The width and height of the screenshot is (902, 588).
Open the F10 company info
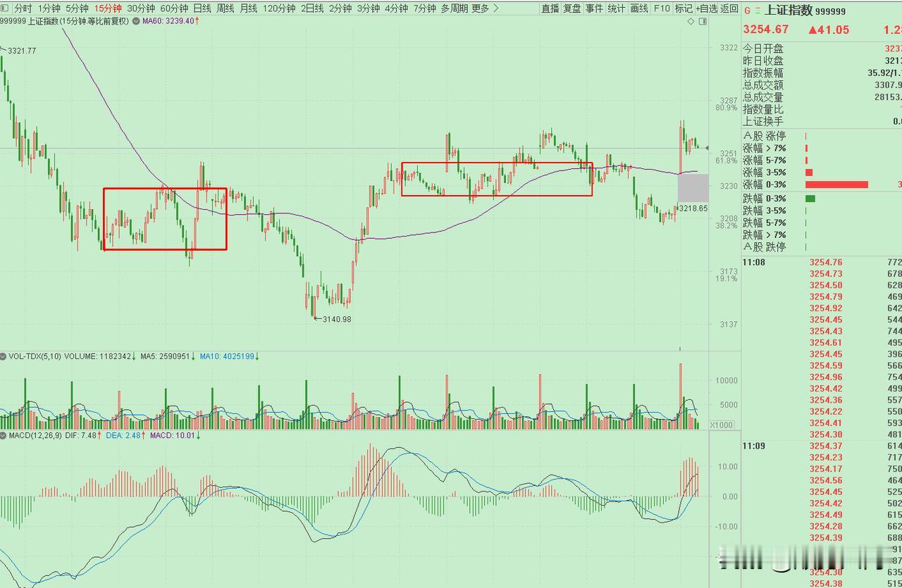(x=662, y=8)
